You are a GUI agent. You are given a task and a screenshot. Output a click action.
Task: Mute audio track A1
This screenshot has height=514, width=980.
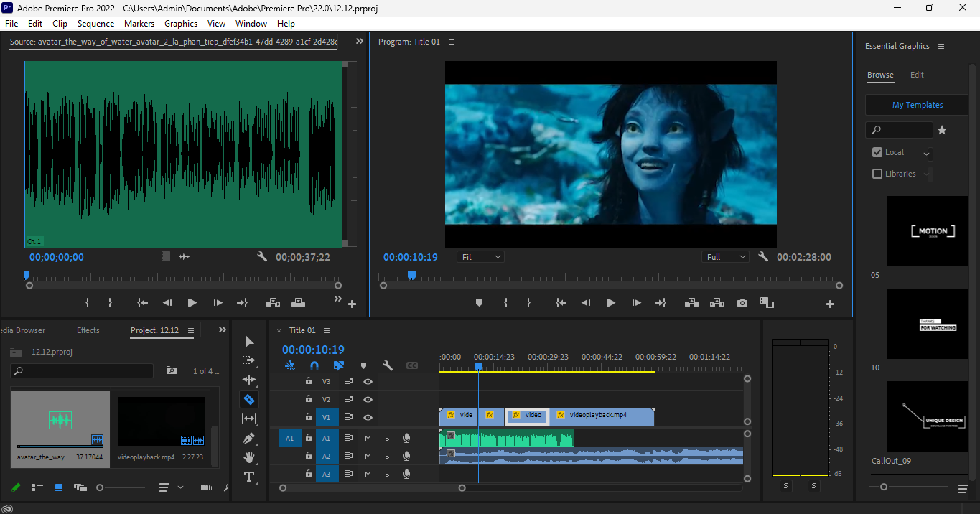pyautogui.click(x=368, y=438)
